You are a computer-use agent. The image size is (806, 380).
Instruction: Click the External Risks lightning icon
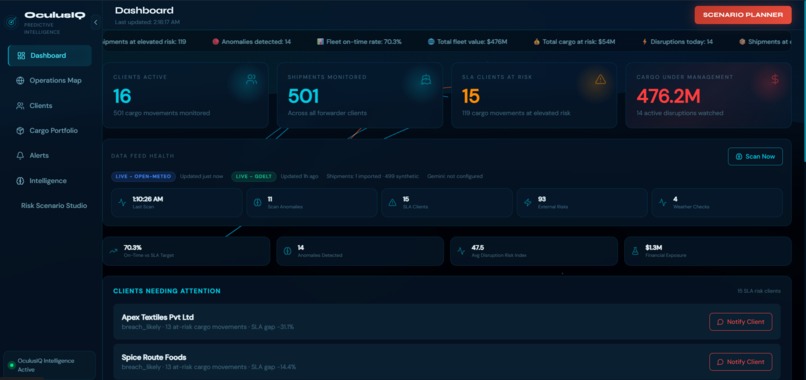click(527, 203)
